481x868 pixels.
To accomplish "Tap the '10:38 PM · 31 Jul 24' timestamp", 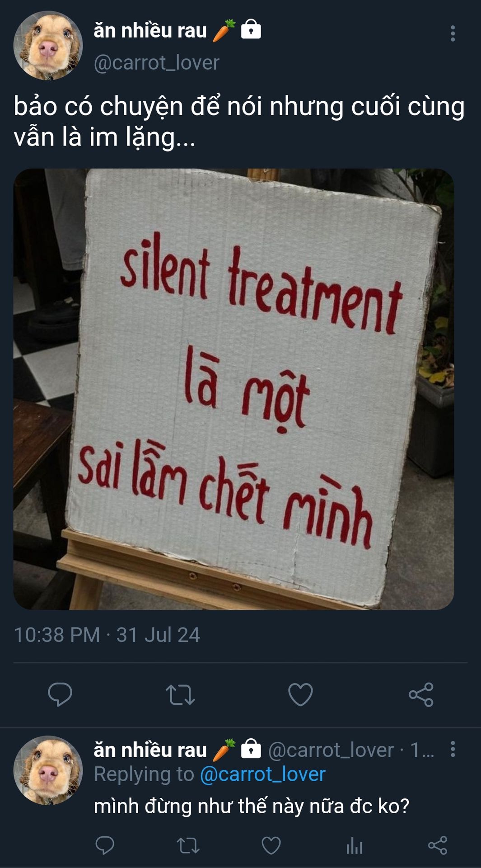I will pyautogui.click(x=107, y=635).
